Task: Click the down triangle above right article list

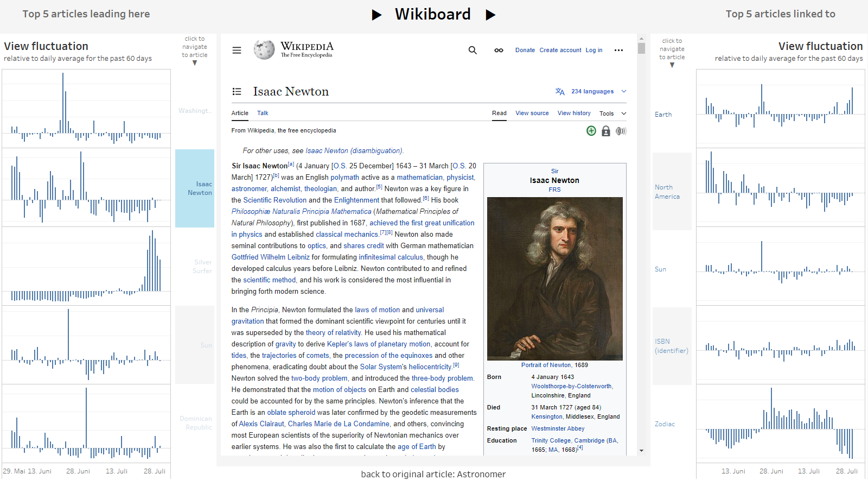Action: click(x=672, y=65)
